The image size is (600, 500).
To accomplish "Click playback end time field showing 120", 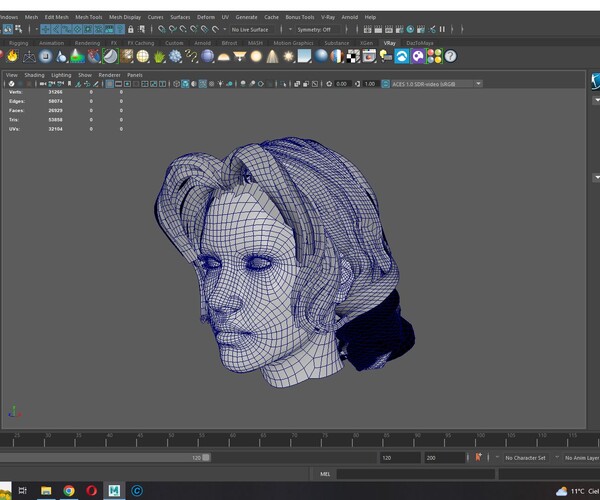I will [x=399, y=458].
